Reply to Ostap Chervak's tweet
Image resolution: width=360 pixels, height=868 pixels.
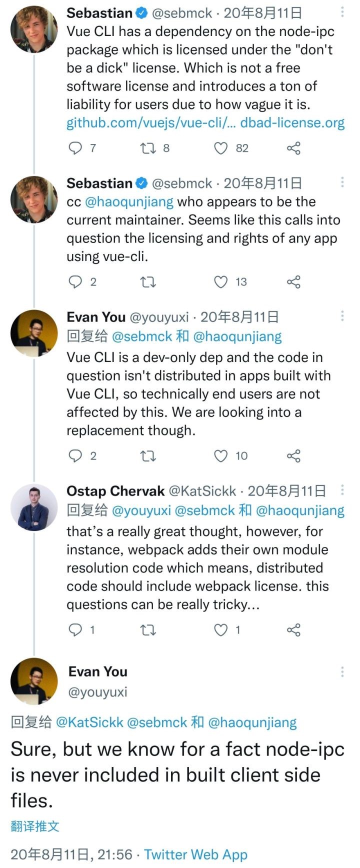tap(75, 630)
